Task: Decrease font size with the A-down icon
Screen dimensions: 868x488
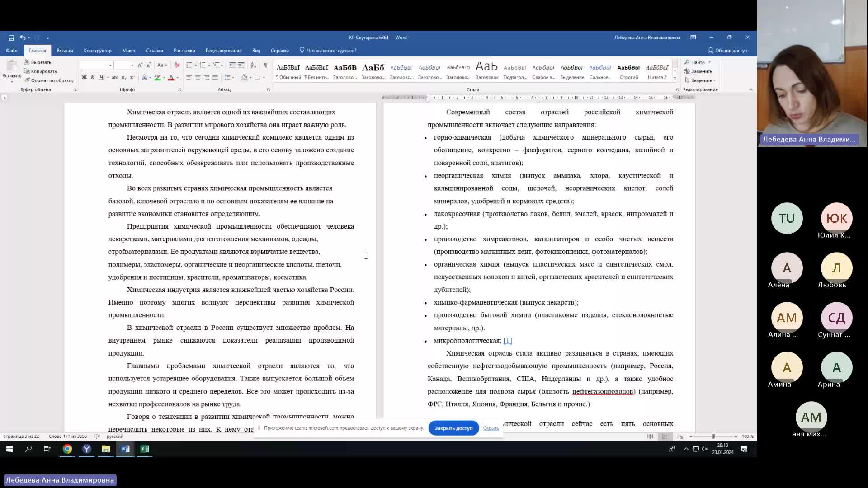Action: (148, 65)
